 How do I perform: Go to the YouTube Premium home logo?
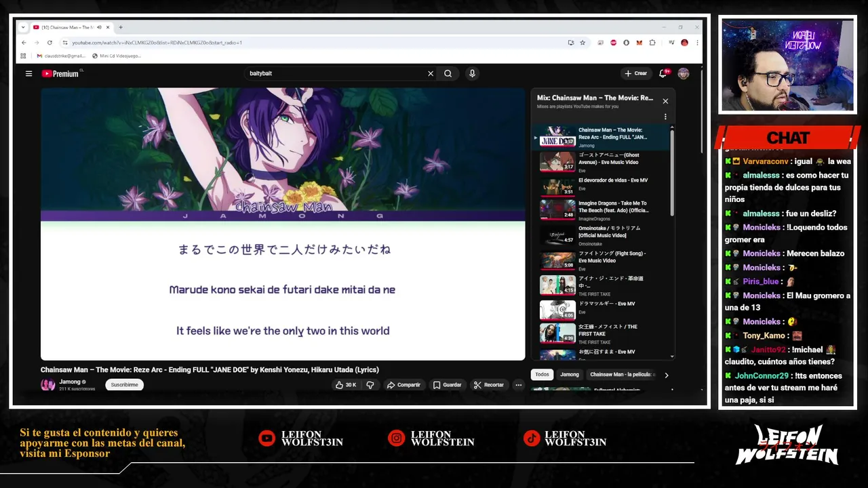61,73
